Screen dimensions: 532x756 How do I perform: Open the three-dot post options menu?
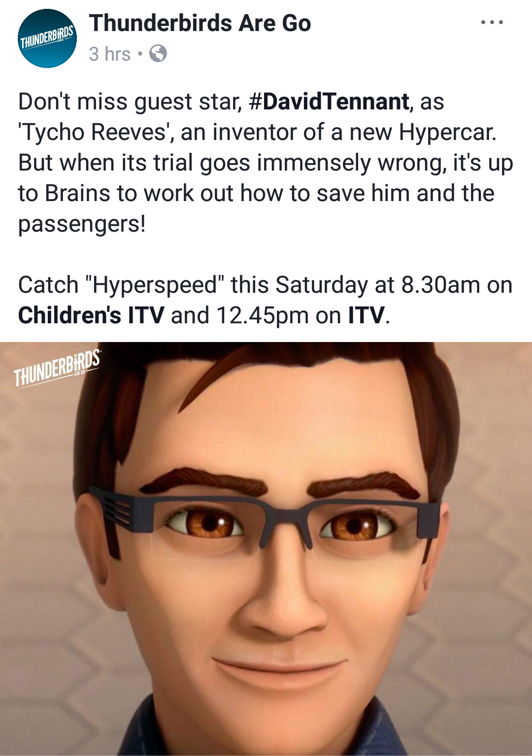[x=492, y=22]
